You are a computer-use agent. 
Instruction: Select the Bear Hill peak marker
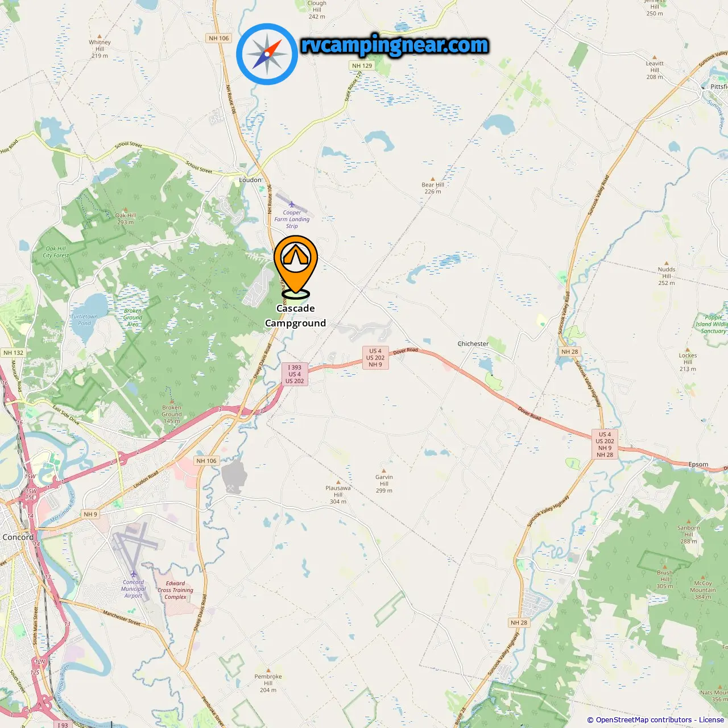tap(433, 179)
